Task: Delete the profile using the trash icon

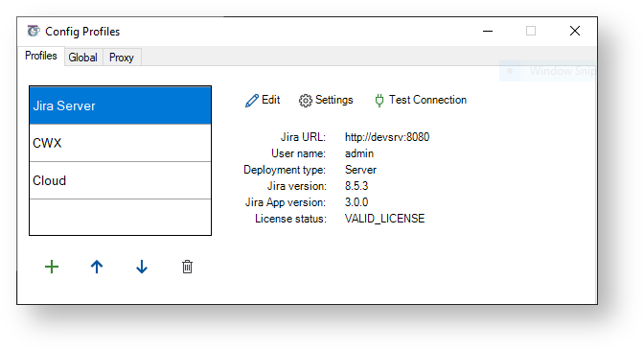Action: (x=187, y=267)
